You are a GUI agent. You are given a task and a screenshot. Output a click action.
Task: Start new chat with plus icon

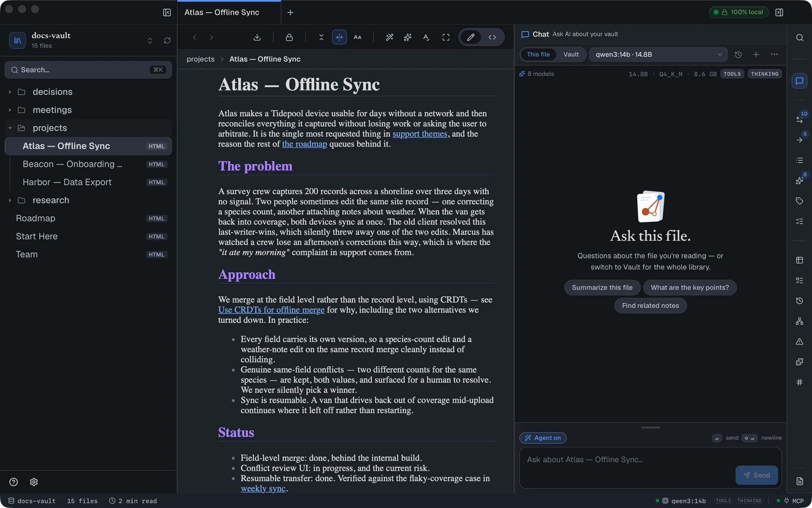tap(756, 55)
